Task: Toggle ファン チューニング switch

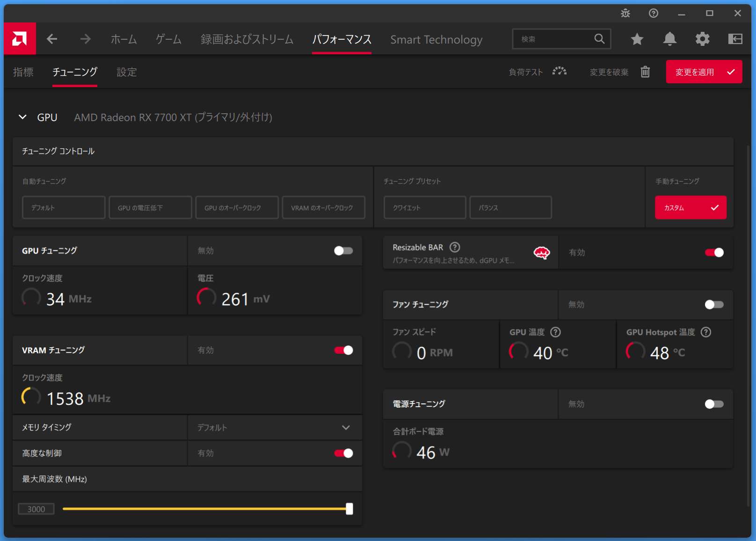Action: (x=714, y=305)
